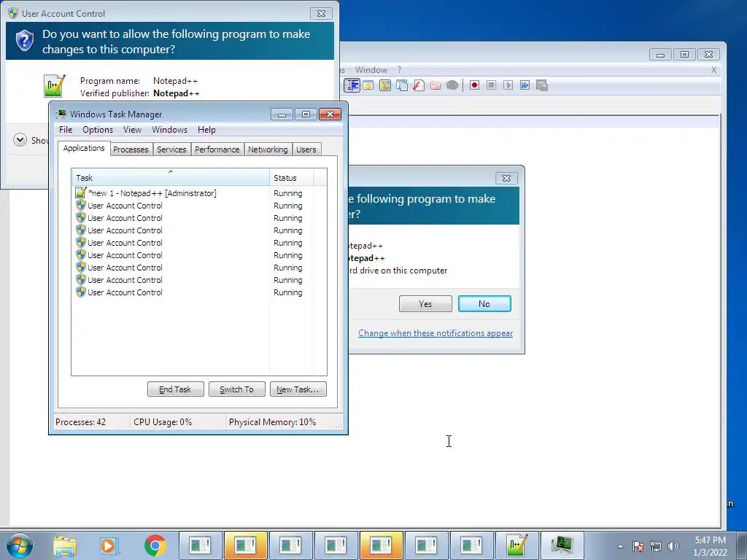Sort tasks by the Task column header
The image size is (747, 560).
click(170, 178)
